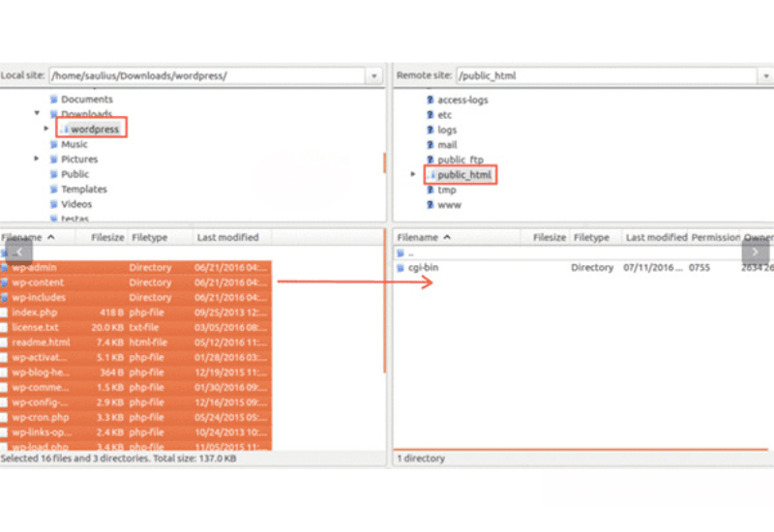
Task: Edit the Remote site path field
Action: [607, 76]
